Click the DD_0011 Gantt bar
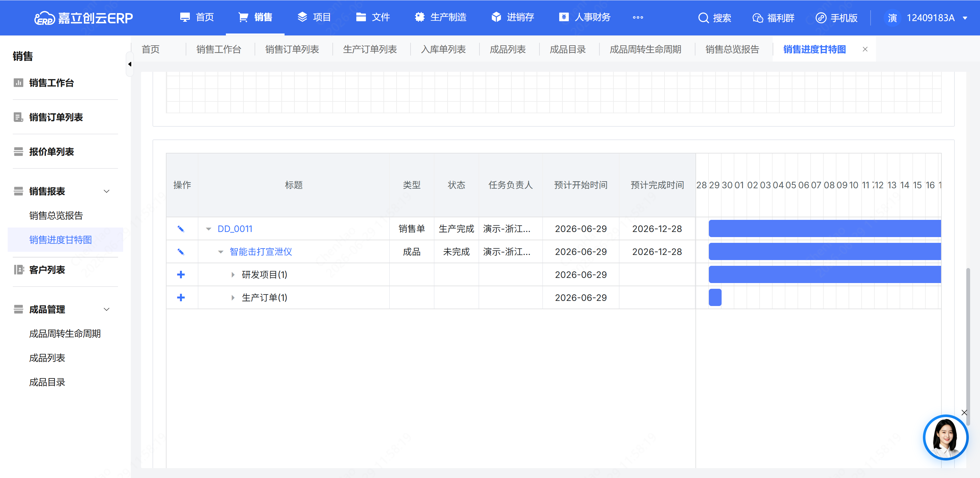 [825, 228]
